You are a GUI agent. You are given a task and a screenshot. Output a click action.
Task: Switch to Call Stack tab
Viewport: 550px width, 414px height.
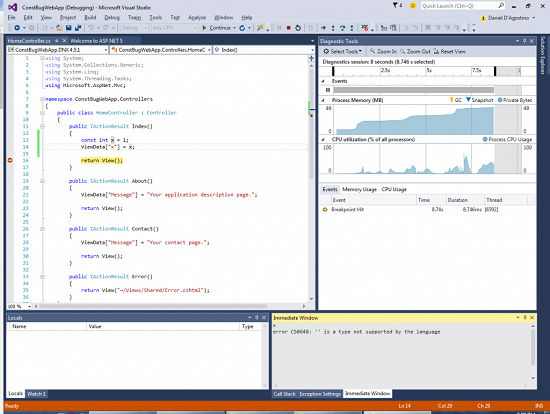[284, 394]
